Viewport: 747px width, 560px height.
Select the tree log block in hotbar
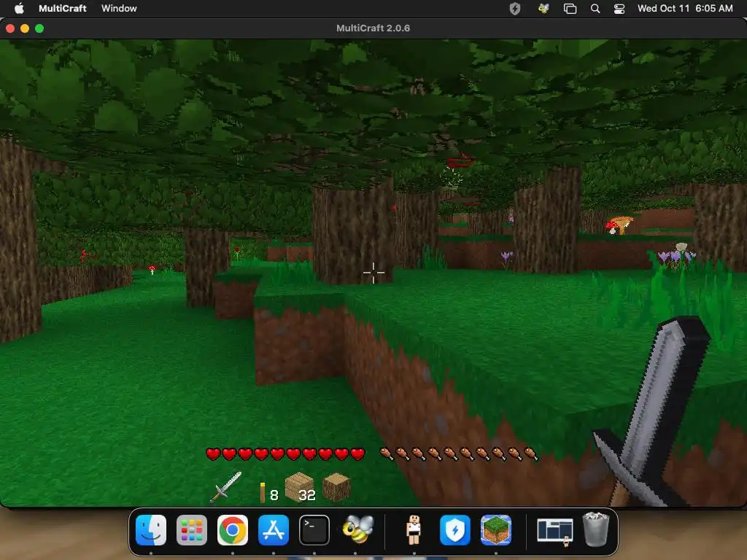point(336,487)
